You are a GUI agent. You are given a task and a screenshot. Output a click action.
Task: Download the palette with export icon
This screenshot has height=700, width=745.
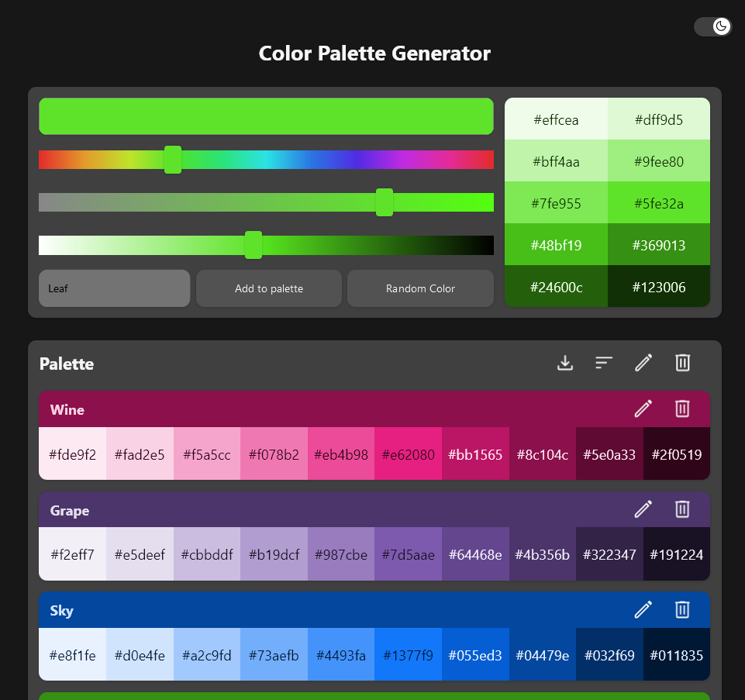[565, 363]
